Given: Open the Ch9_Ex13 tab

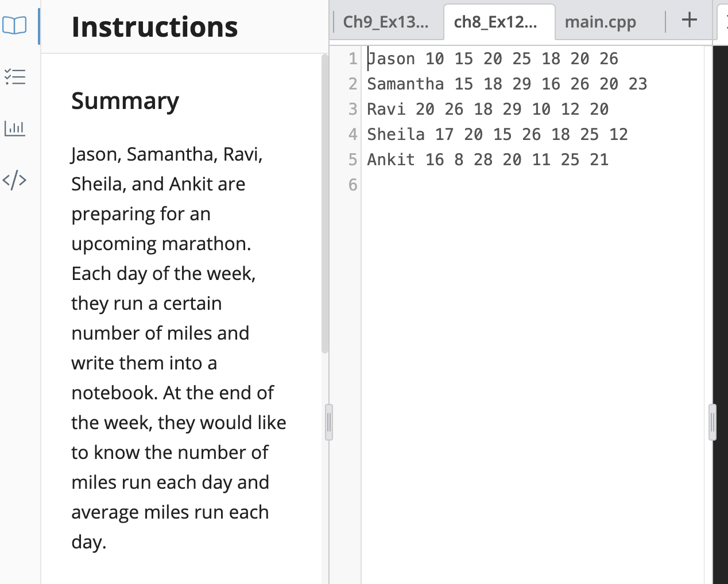Looking at the screenshot, I should 386,21.
